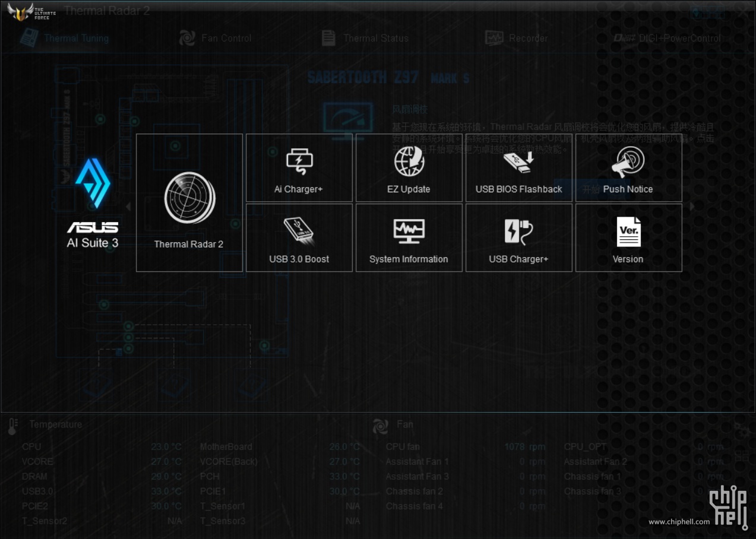Switch to the Thermal Status tab
The image size is (756, 539).
(x=365, y=38)
